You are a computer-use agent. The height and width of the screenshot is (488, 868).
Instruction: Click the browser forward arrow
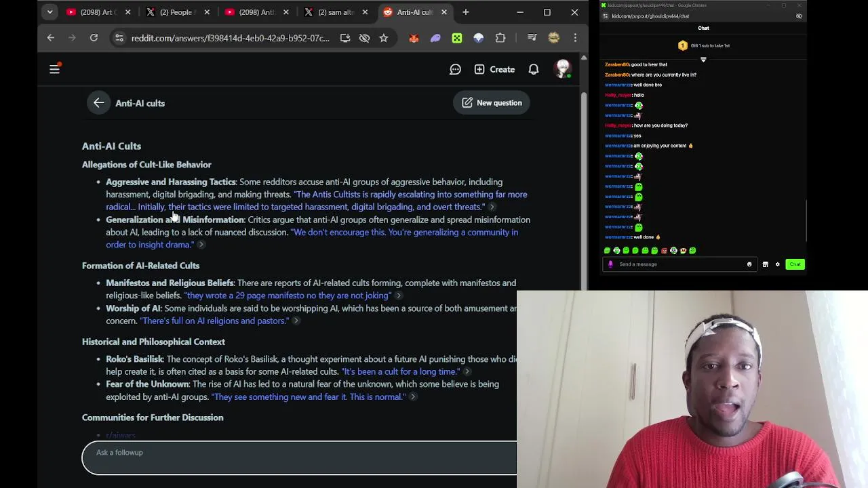coord(72,38)
